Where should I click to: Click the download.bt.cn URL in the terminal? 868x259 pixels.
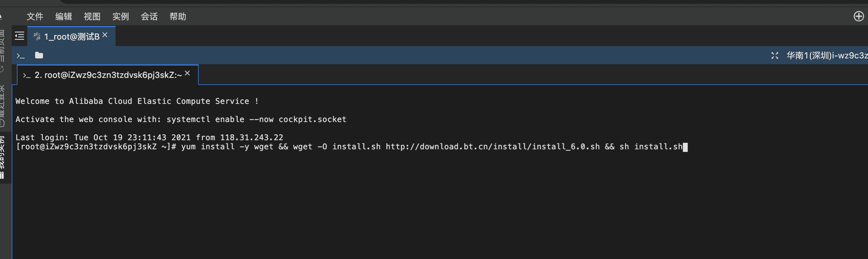(x=492, y=147)
